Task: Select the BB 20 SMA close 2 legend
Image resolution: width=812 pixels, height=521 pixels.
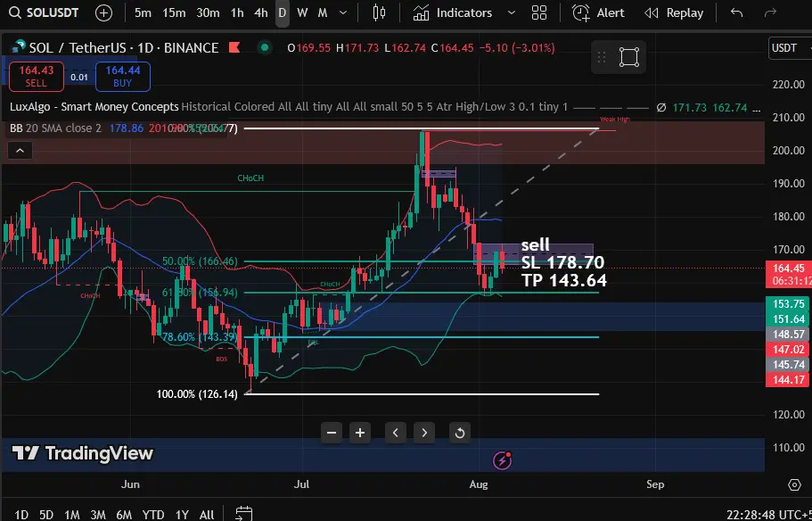Action: (56, 128)
